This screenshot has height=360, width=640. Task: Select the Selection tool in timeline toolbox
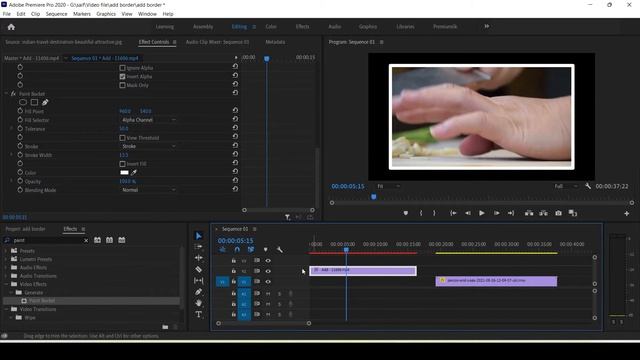199,236
